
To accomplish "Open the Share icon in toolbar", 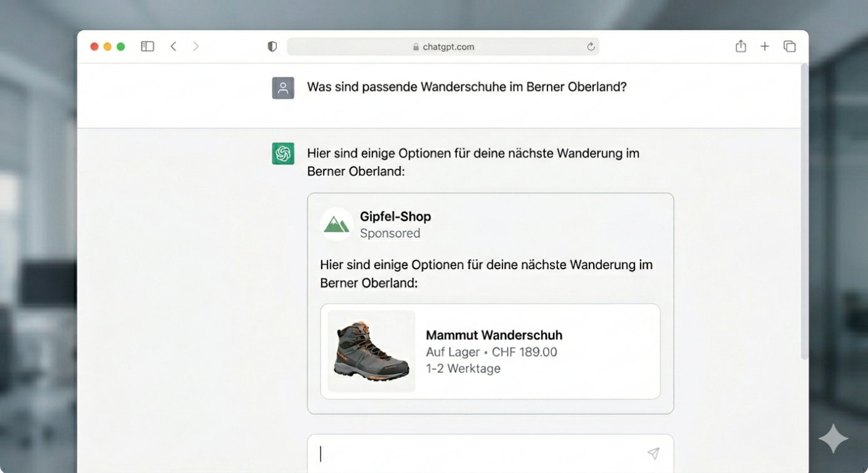I will tap(741, 46).
